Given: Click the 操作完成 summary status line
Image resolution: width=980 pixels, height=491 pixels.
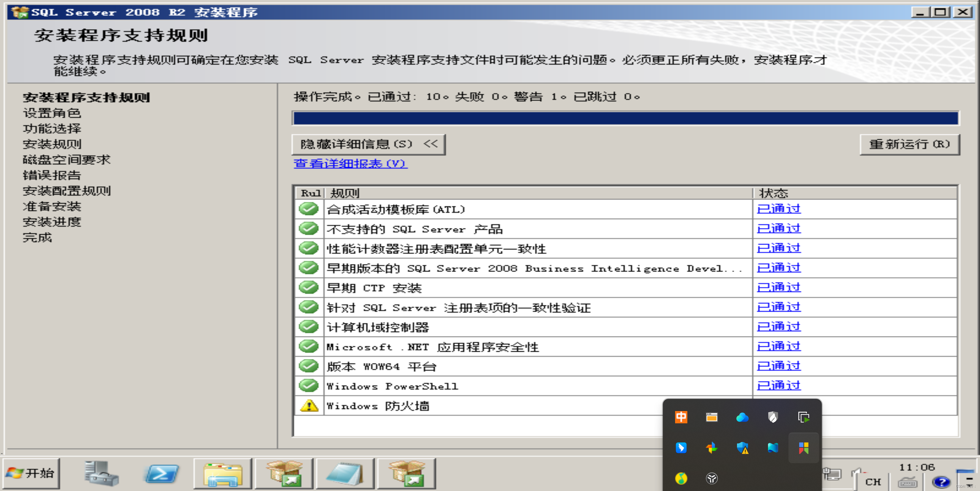Looking at the screenshot, I should pyautogui.click(x=467, y=96).
